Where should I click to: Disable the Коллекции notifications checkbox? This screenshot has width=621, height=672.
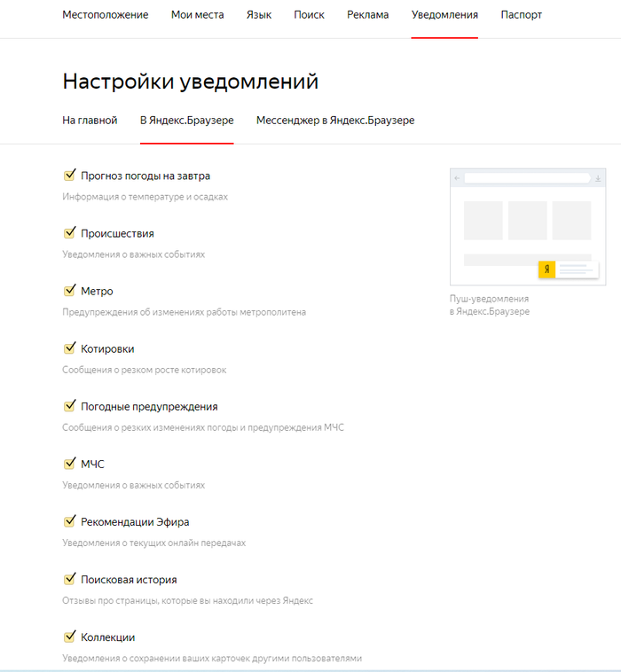(69, 637)
